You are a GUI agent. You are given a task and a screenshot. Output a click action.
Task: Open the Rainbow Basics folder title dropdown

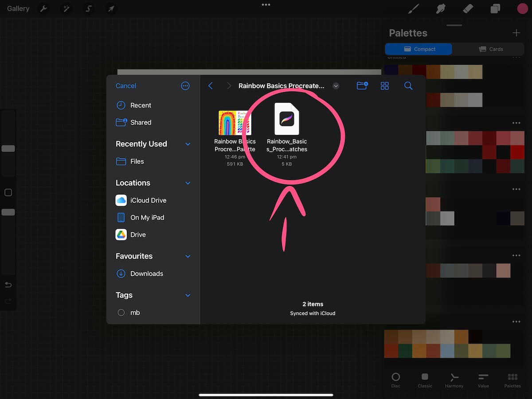[336, 86]
